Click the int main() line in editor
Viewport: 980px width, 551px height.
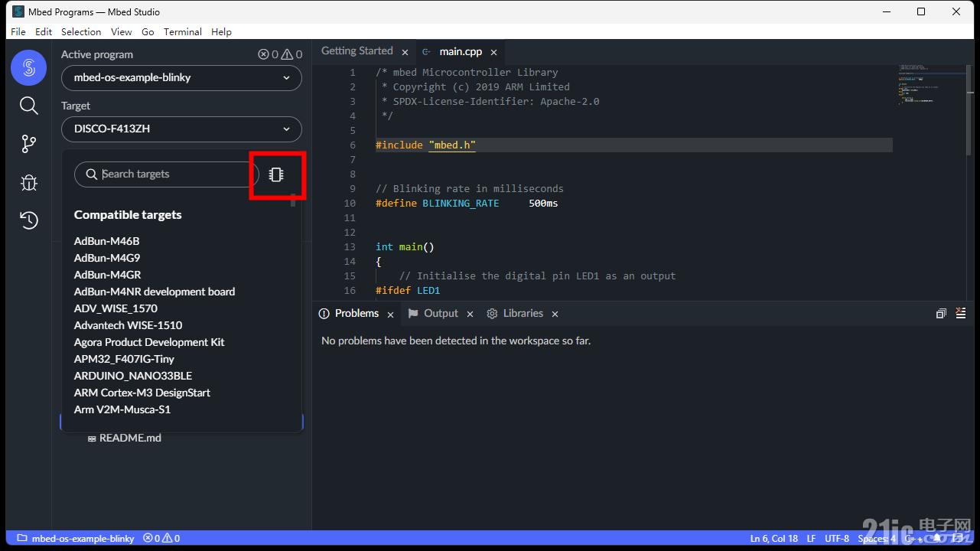405,247
